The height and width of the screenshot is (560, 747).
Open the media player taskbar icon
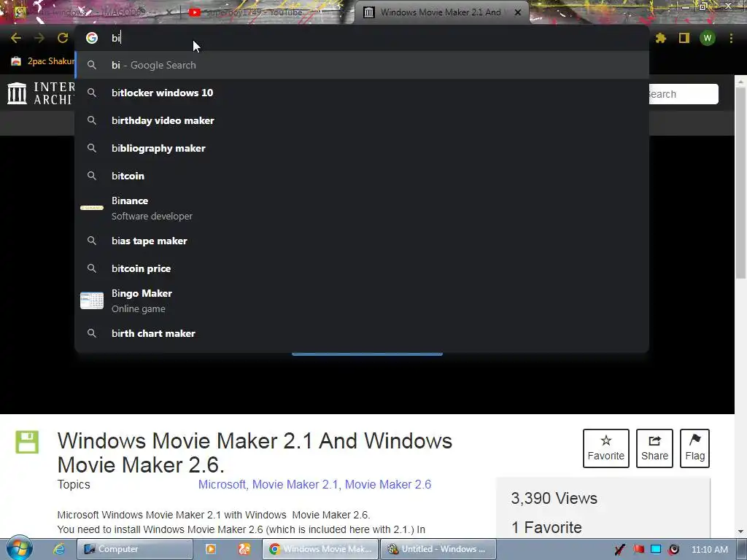tap(211, 549)
